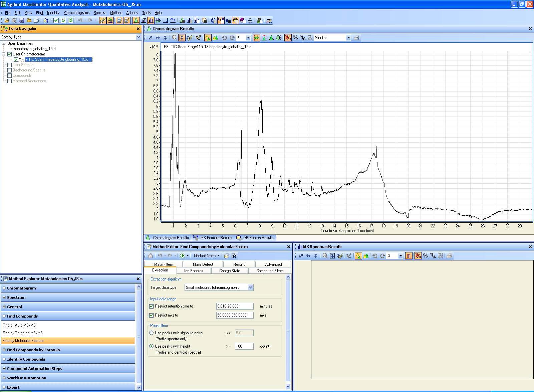Open the Target data type dropdown
534x392 pixels.
click(250, 287)
